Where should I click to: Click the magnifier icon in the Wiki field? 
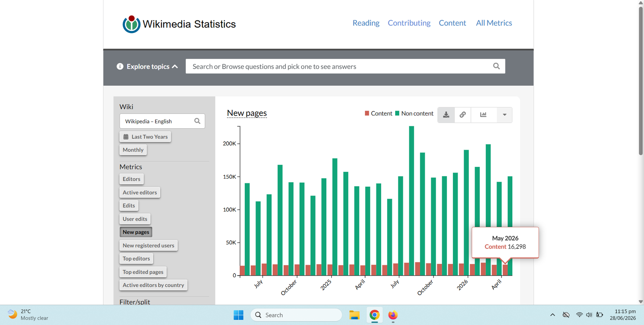[197, 121]
